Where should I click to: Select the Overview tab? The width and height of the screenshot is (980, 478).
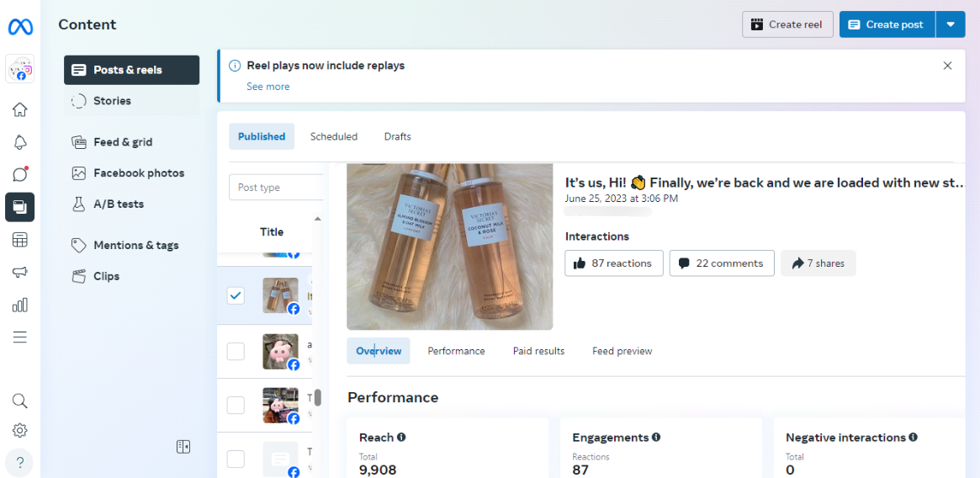point(379,351)
